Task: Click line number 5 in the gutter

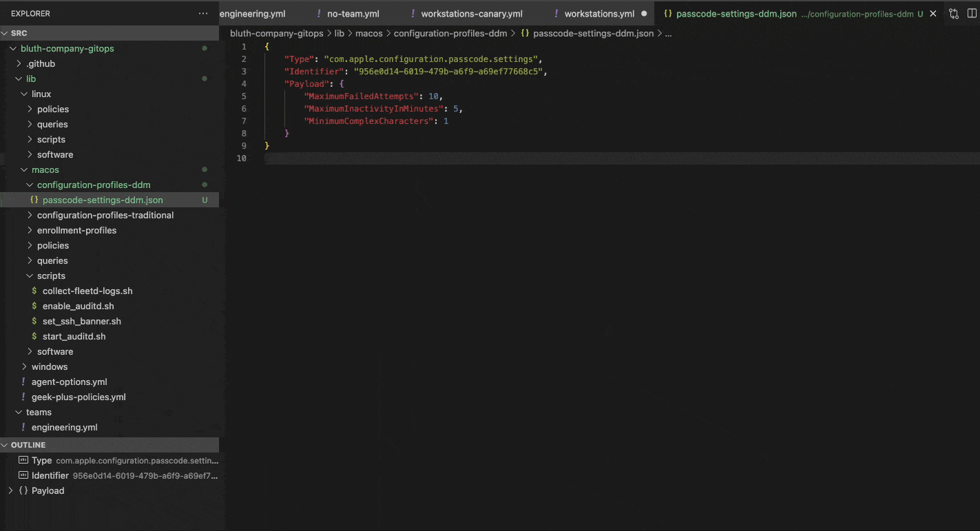Action: tap(244, 96)
